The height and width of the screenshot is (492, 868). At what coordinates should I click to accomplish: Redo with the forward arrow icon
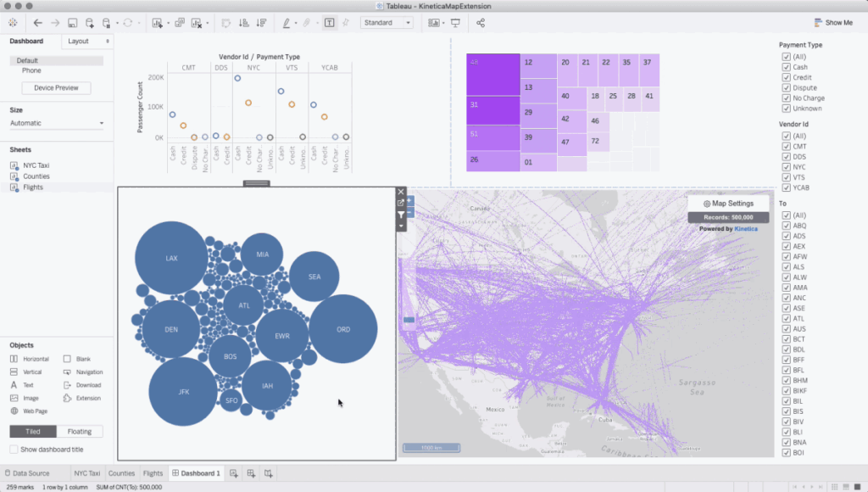pyautogui.click(x=55, y=23)
